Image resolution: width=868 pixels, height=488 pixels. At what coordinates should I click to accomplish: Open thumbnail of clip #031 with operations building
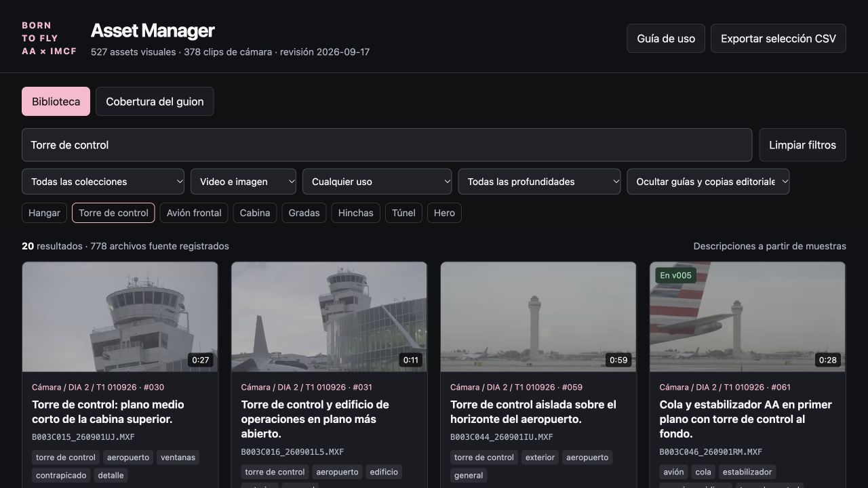pyautogui.click(x=329, y=317)
